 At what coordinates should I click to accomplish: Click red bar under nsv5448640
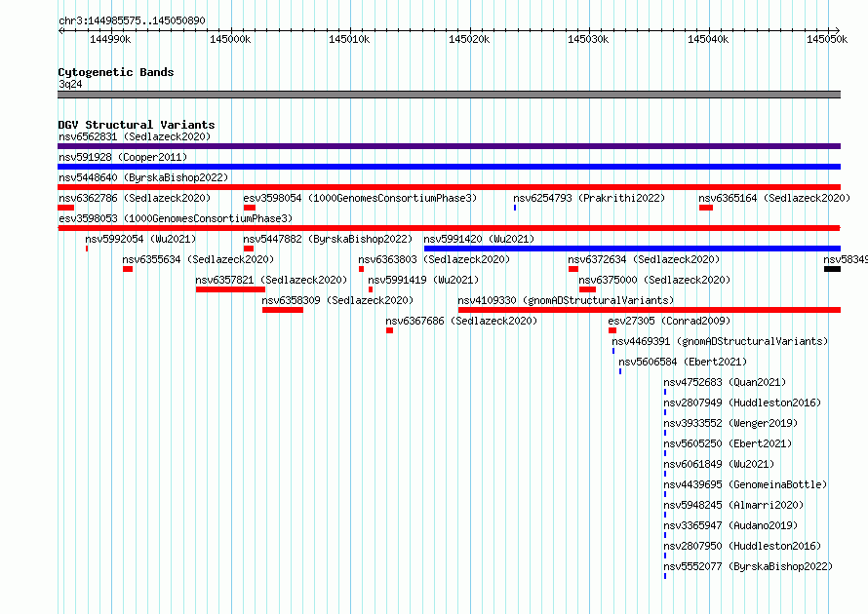(x=449, y=187)
